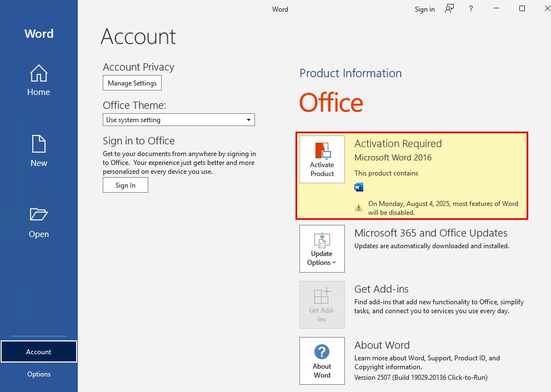Minimize the Word window

(x=497, y=8)
